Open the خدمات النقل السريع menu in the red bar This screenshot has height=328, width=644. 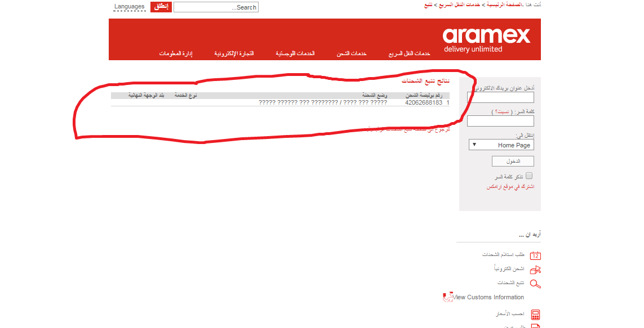(x=410, y=53)
